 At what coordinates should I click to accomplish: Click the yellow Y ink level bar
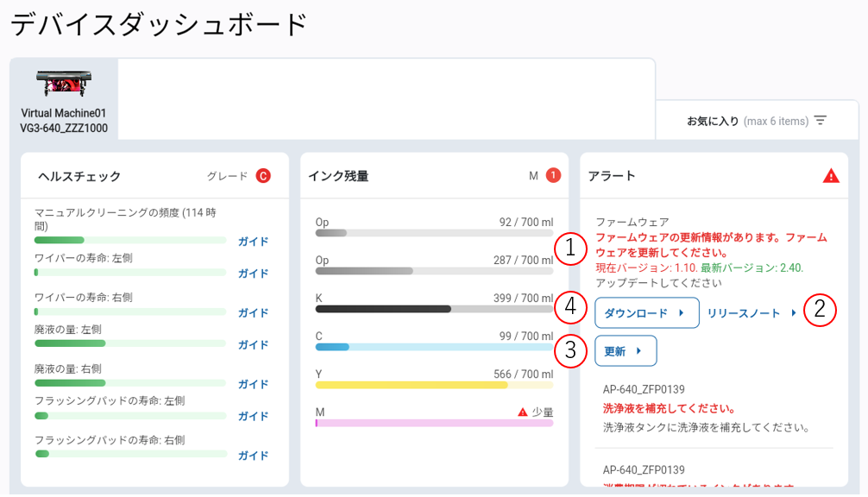pos(434,385)
